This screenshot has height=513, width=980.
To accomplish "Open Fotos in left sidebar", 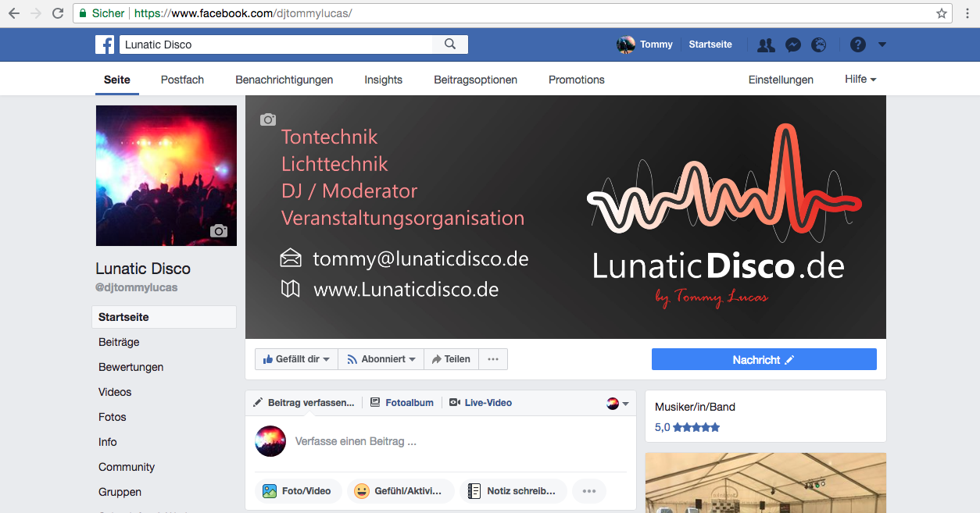I will tap(113, 417).
